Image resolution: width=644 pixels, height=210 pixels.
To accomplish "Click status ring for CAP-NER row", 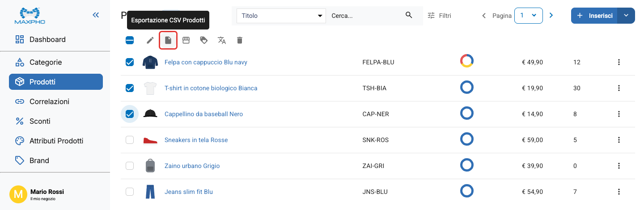I will 467,113.
